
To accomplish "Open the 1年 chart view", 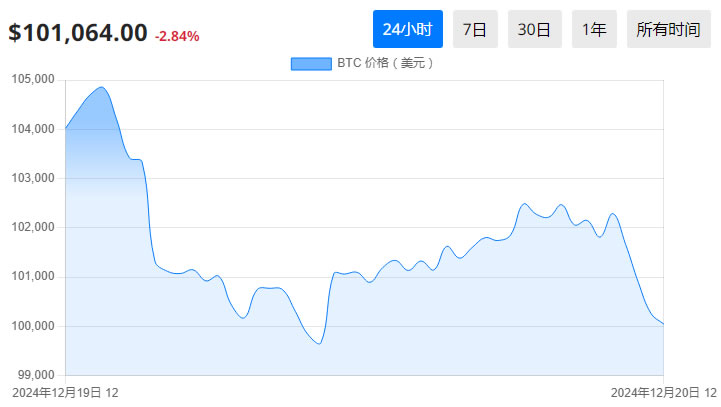I will point(594,29).
